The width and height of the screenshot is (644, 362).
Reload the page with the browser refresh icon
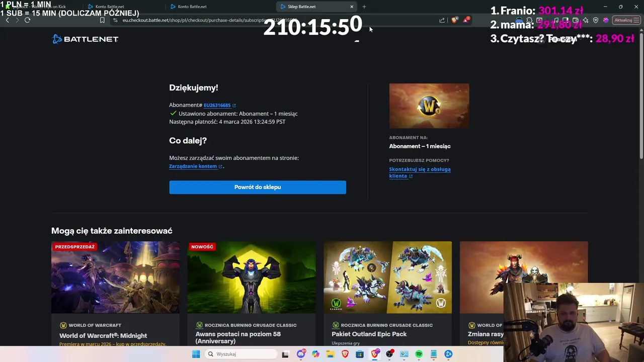(27, 20)
